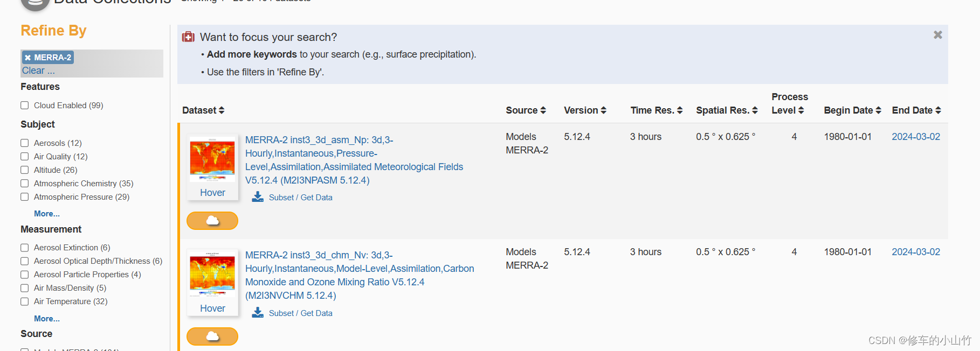980x351 pixels.
Task: Click the inst3_3d_chm_Nv map thumbnail
Action: (212, 275)
